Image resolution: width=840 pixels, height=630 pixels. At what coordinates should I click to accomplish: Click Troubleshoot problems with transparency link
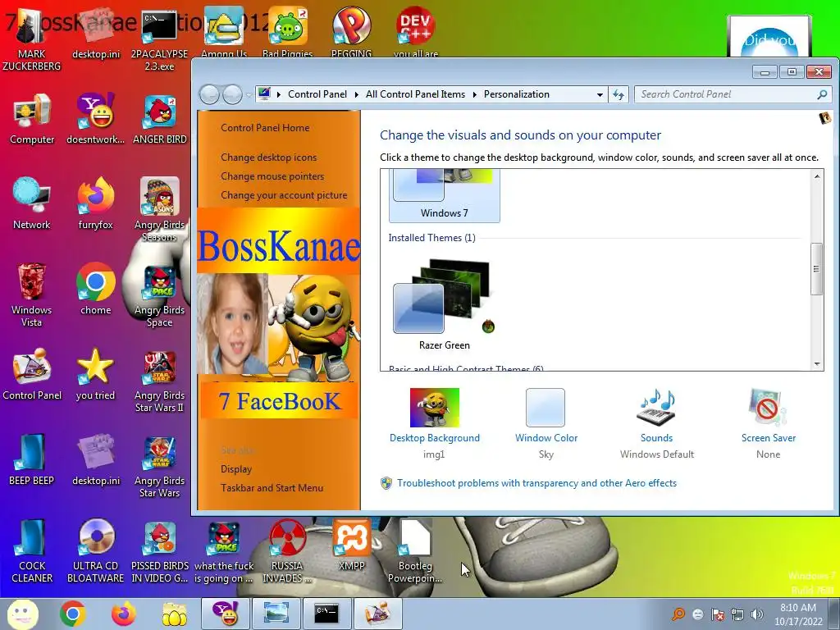click(536, 482)
